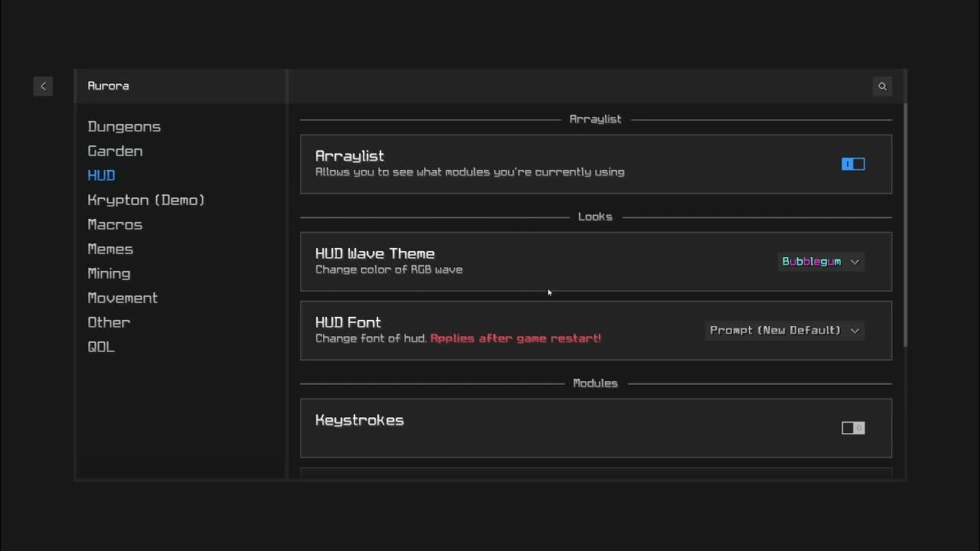Enable the Keystrokes toggle

853,428
